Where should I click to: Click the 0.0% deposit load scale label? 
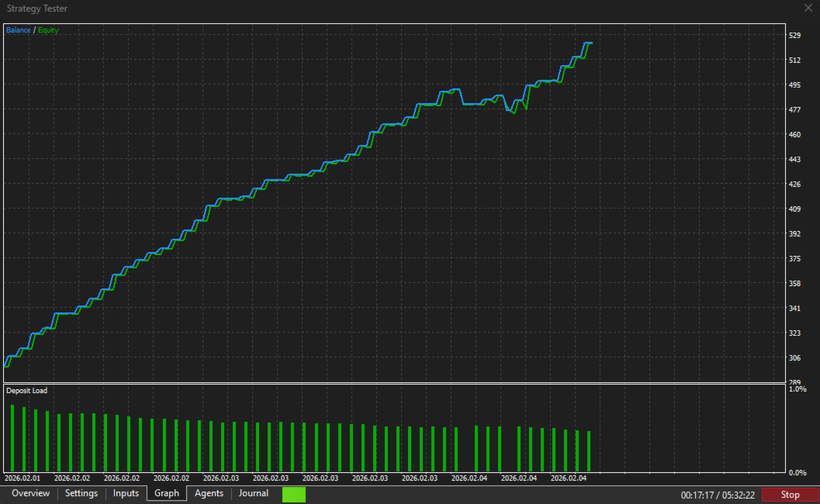coord(798,473)
